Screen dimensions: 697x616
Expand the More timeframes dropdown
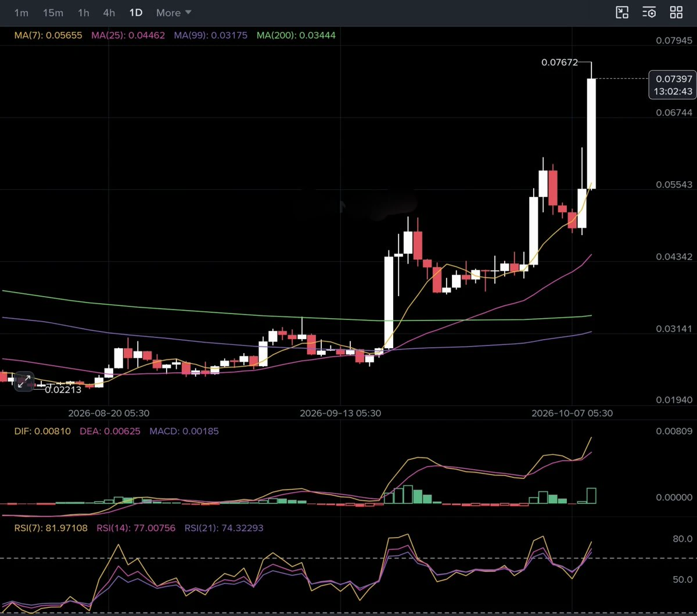[174, 13]
